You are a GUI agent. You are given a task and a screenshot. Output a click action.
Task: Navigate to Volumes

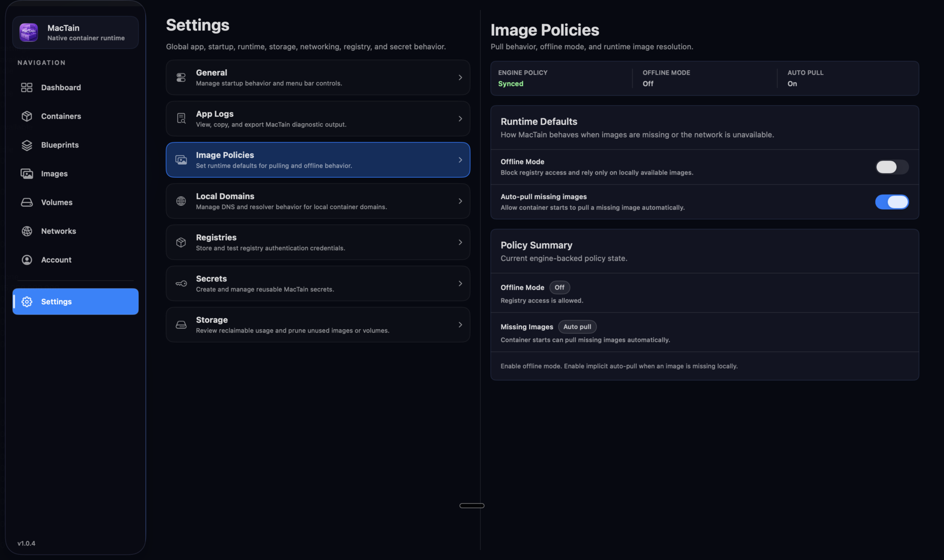[x=76, y=202]
